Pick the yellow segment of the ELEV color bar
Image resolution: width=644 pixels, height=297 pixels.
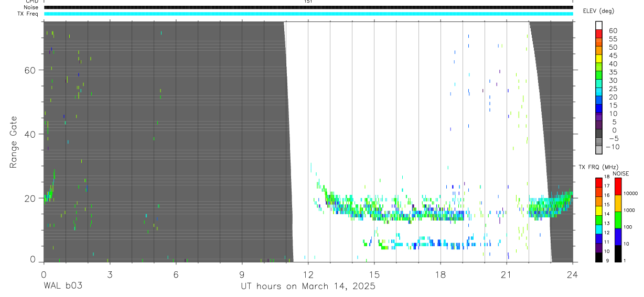click(599, 58)
